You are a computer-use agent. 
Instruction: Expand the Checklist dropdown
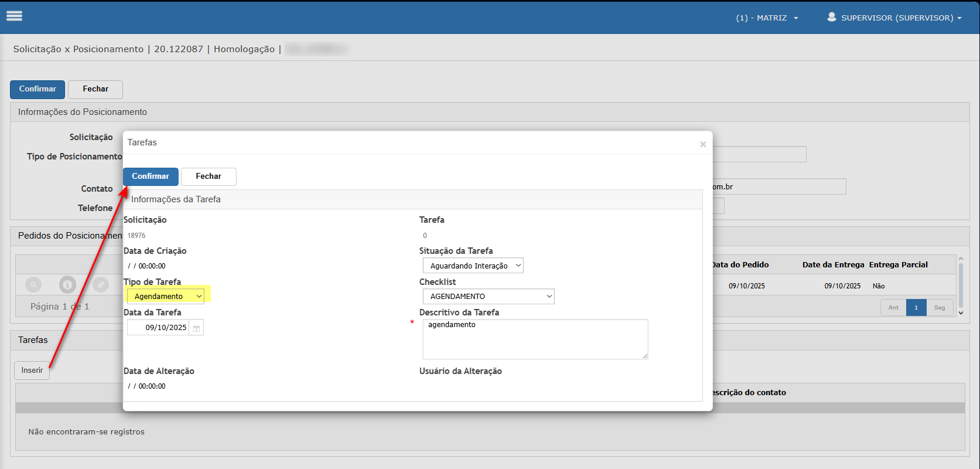click(x=488, y=297)
